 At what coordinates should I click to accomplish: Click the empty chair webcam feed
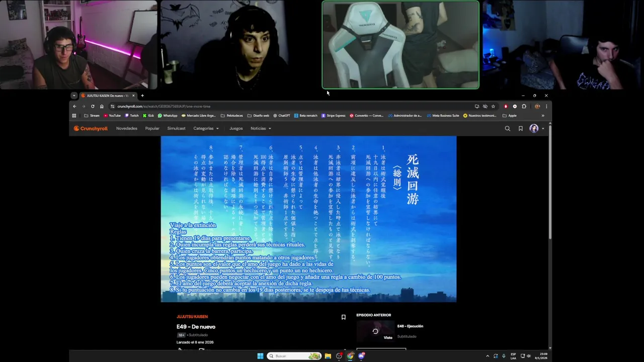[x=400, y=45]
